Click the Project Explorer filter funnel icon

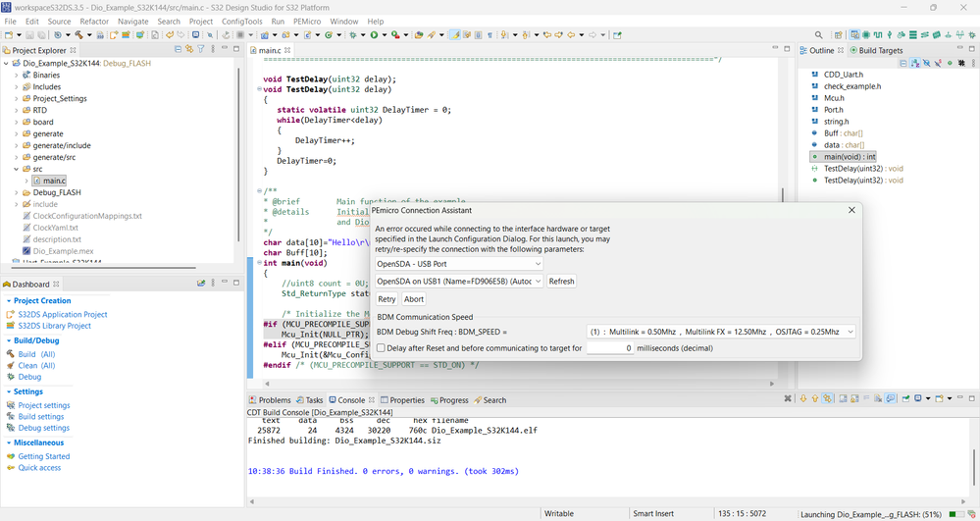tap(201, 49)
